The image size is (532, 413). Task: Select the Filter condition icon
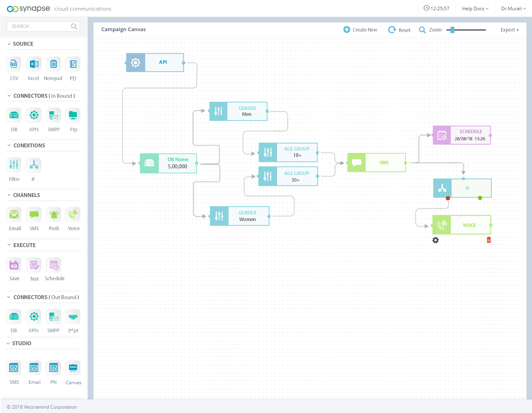pyautogui.click(x=14, y=165)
